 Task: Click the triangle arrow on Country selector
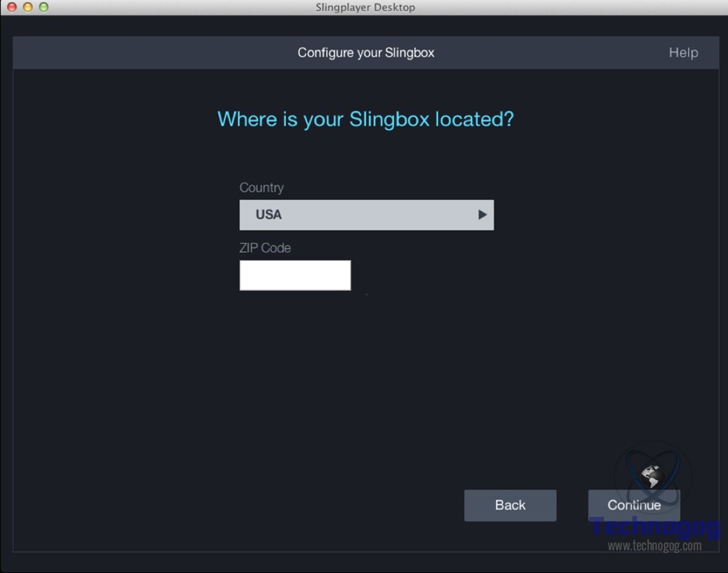(482, 215)
